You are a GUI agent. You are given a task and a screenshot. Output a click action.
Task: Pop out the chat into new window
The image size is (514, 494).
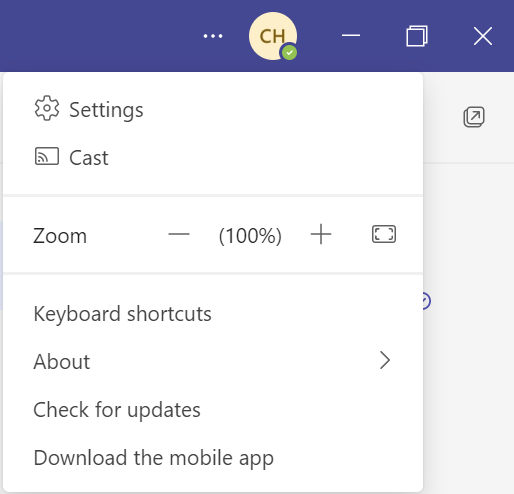tap(474, 117)
